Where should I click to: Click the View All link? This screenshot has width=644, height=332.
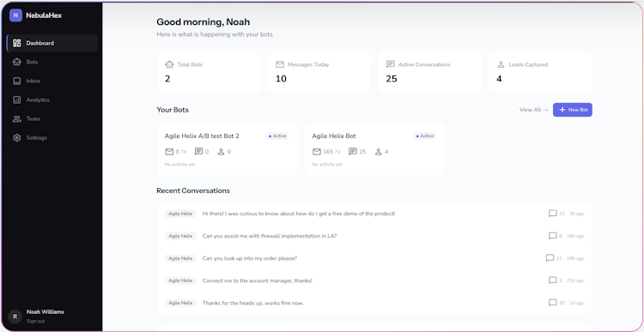pyautogui.click(x=533, y=110)
